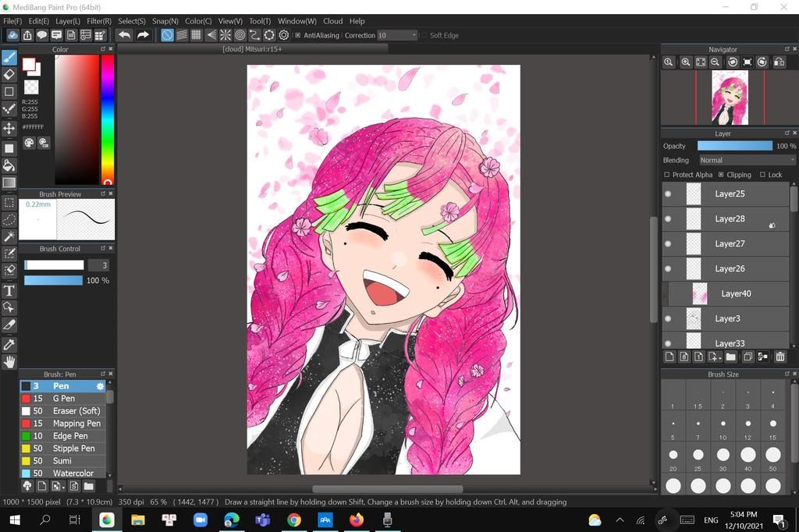This screenshot has width=799, height=532.
Task: Select the Hand tool
Action: (x=9, y=362)
